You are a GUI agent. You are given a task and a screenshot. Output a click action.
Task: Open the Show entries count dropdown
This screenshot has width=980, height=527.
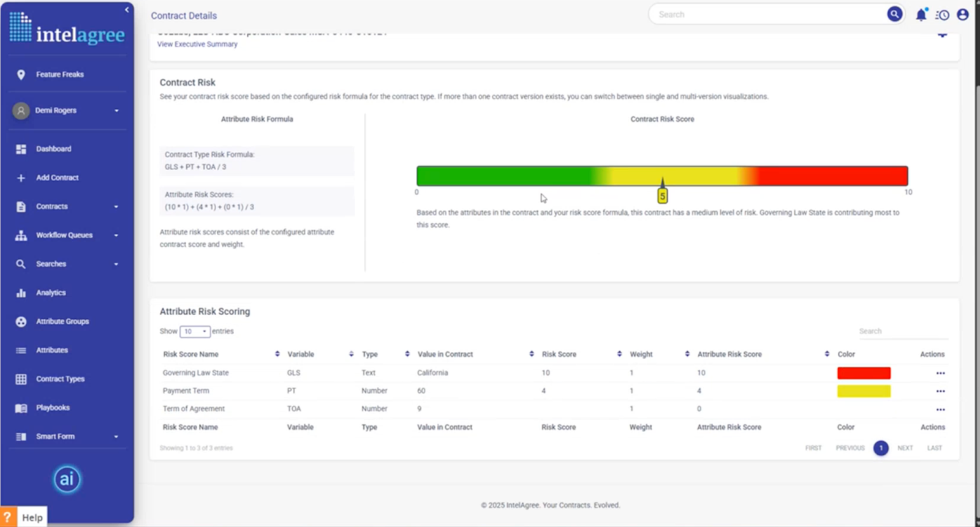click(x=195, y=331)
